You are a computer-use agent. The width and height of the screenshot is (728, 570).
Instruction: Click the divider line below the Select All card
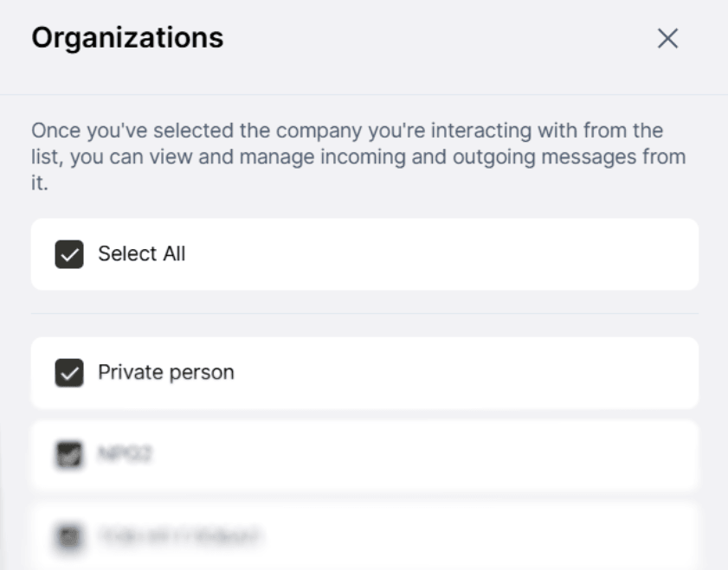click(x=364, y=313)
